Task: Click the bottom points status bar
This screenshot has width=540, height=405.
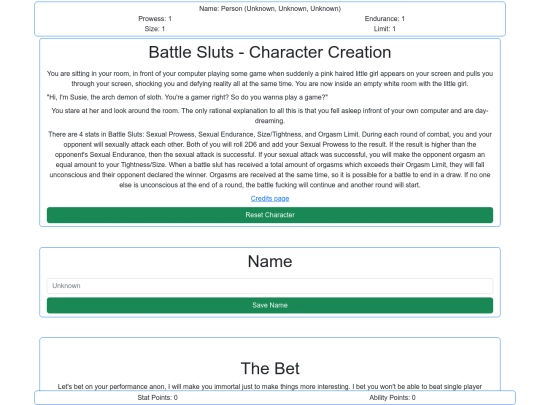Action: pos(275,397)
